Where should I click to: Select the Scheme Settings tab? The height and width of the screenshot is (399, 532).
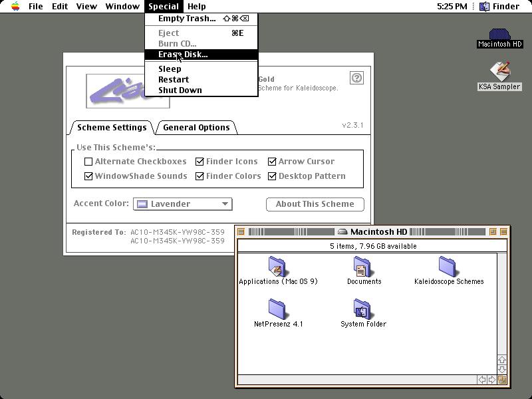112,128
